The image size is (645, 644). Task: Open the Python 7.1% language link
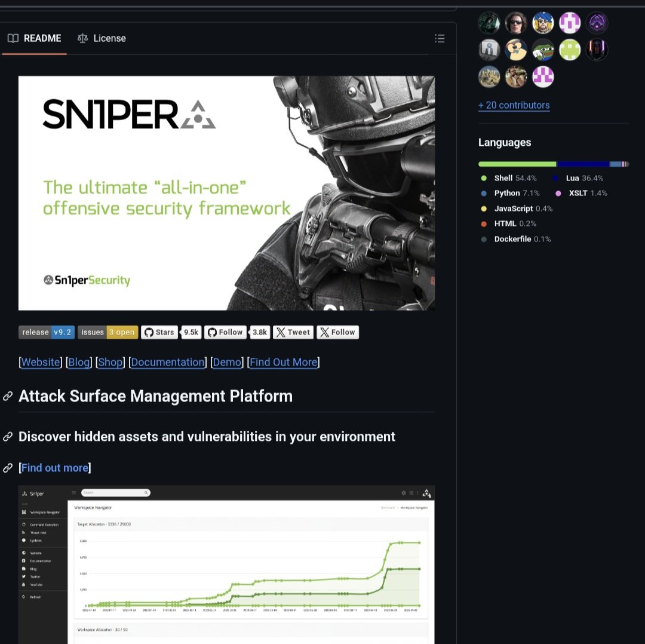[510, 193]
